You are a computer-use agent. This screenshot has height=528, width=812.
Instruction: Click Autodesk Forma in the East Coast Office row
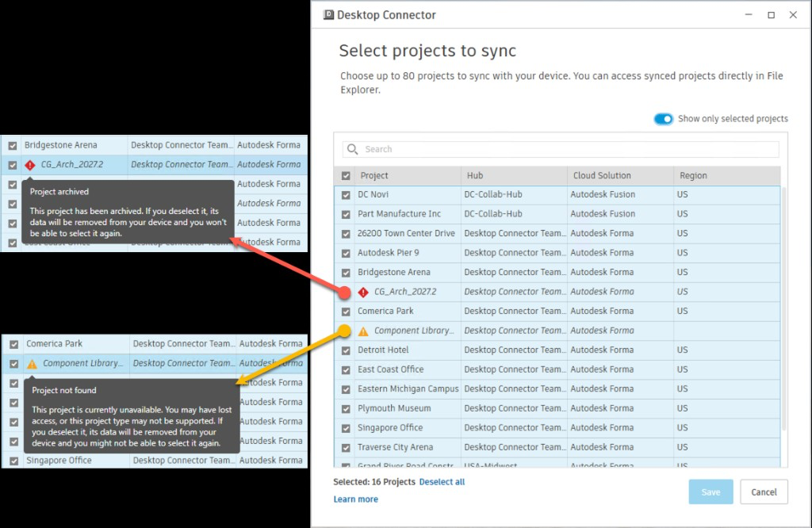[602, 369]
